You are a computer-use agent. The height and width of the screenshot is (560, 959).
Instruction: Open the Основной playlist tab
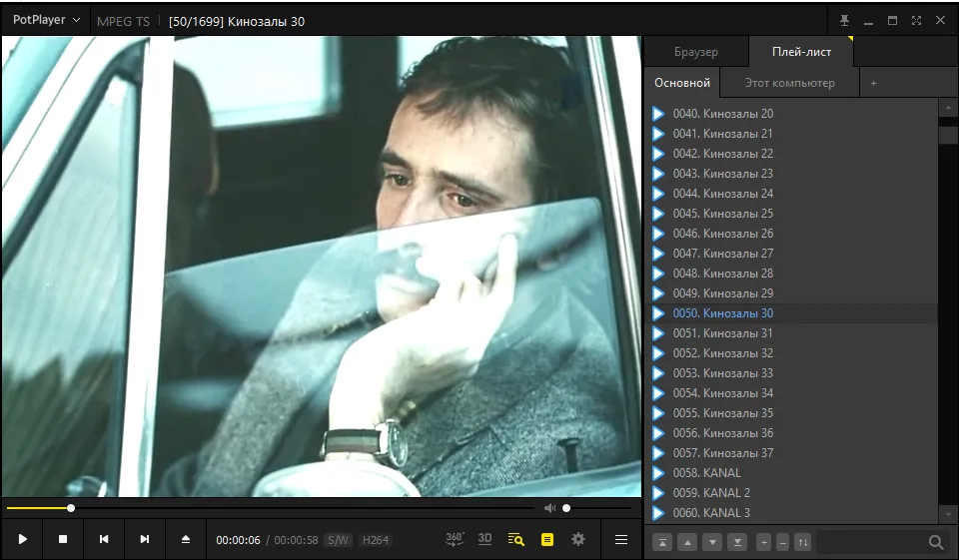pos(682,83)
